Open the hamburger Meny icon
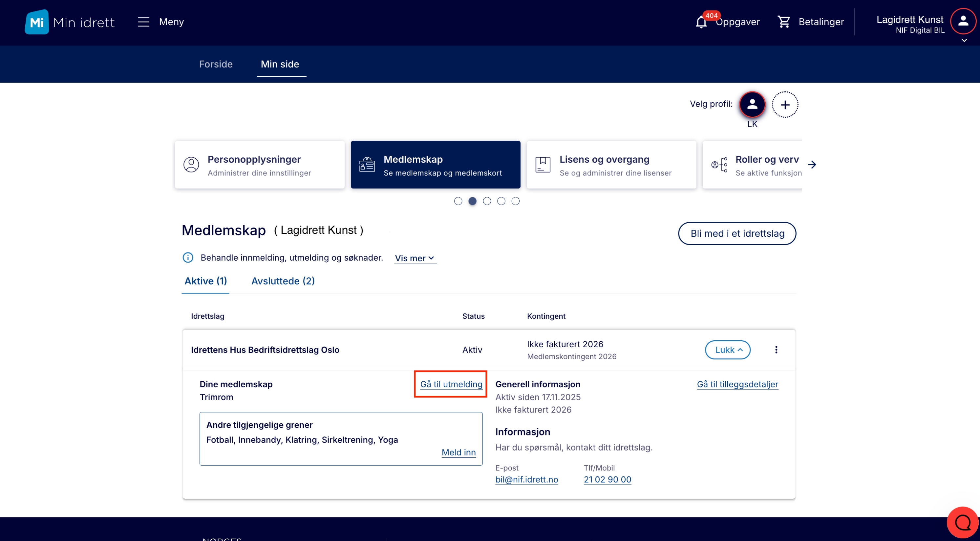 coord(143,22)
